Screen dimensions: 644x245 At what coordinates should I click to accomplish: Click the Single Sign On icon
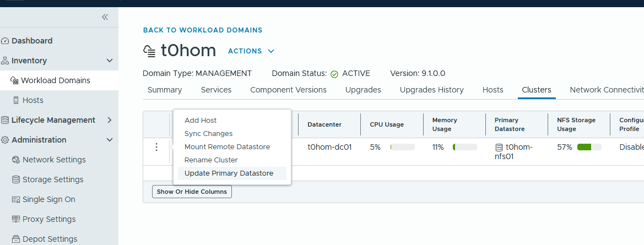click(16, 199)
